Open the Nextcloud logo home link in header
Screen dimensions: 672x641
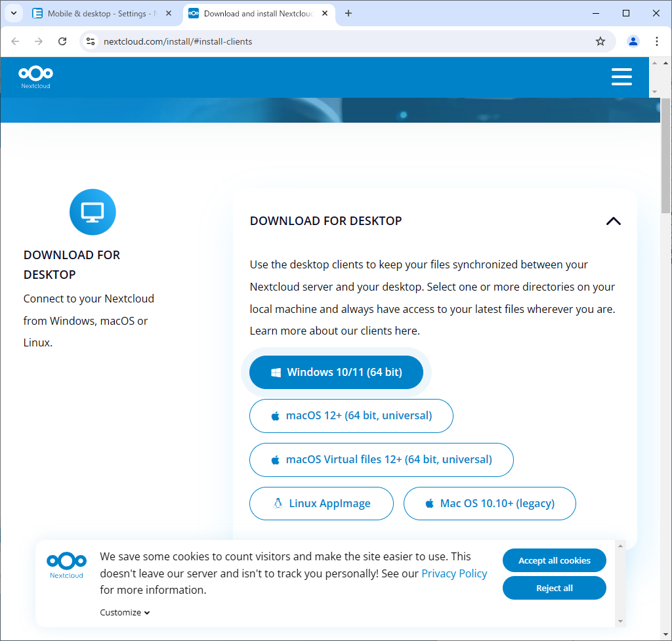click(35, 77)
